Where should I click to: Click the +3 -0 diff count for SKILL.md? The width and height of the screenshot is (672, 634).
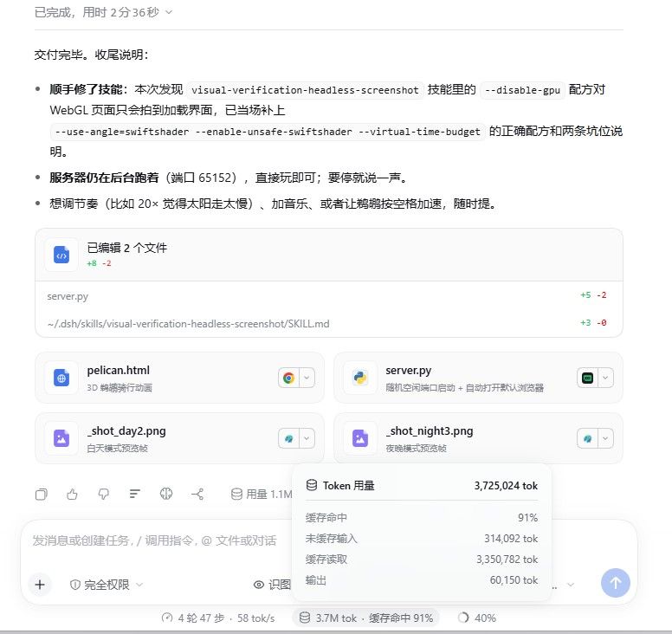pos(593,322)
